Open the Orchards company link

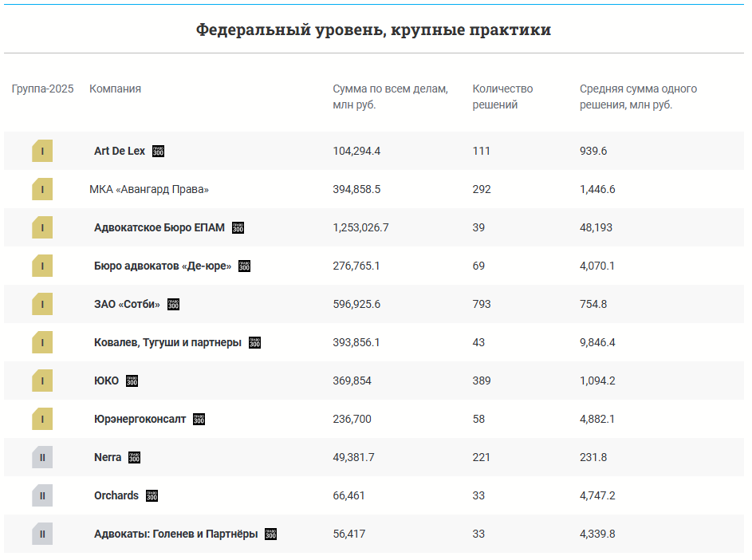click(116, 495)
